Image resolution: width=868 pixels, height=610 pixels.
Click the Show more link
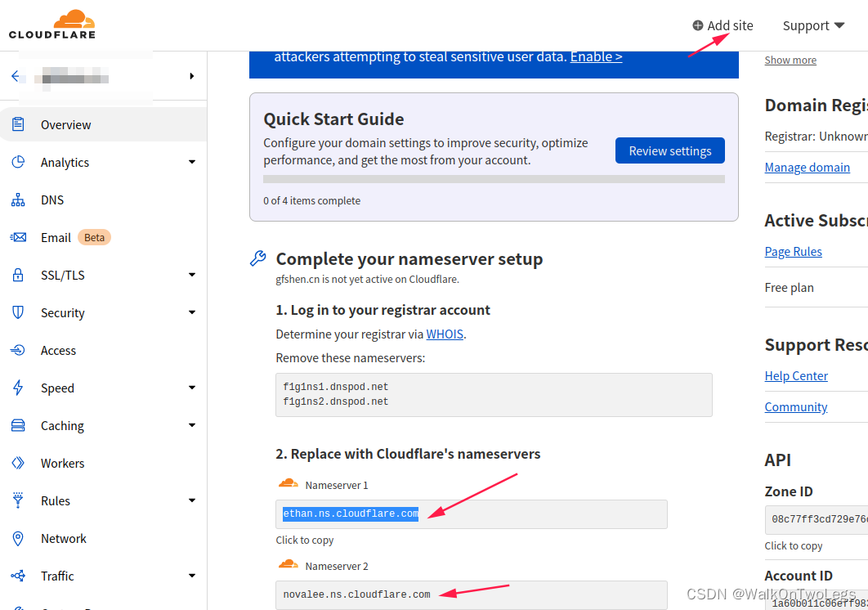click(x=790, y=60)
